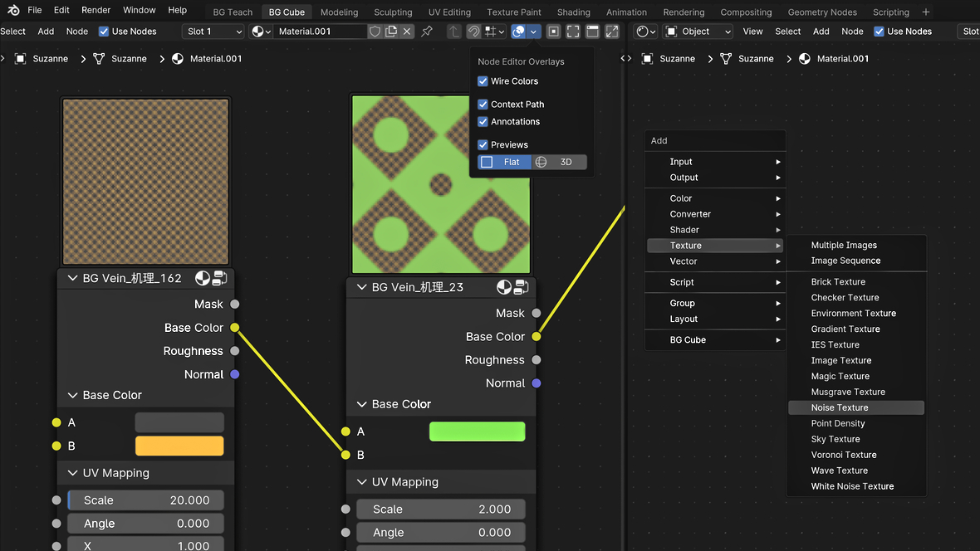This screenshot has width=980, height=551.
Task: Disable the Previews checkbox
Action: coord(483,144)
